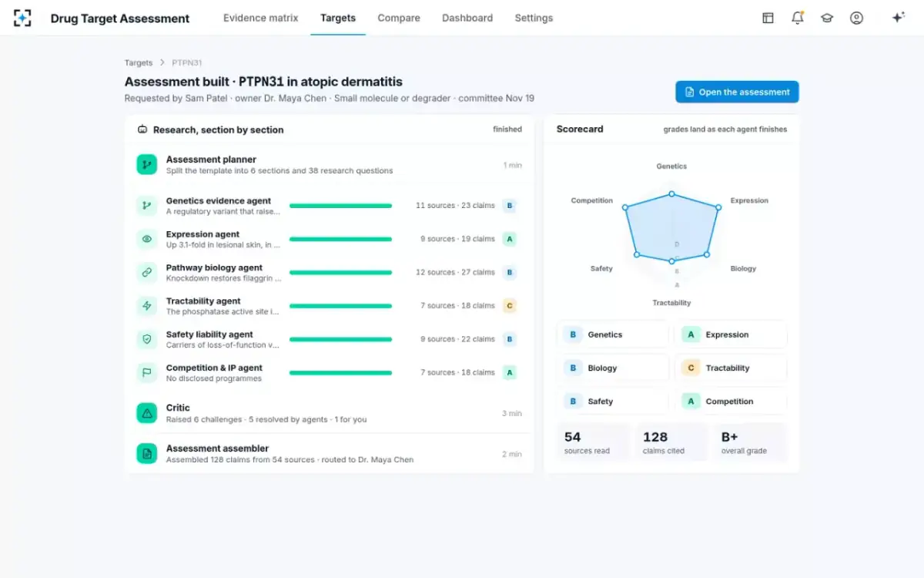This screenshot has width=924, height=578.
Task: Click '9 sources · 22 claims' text
Action: (457, 339)
